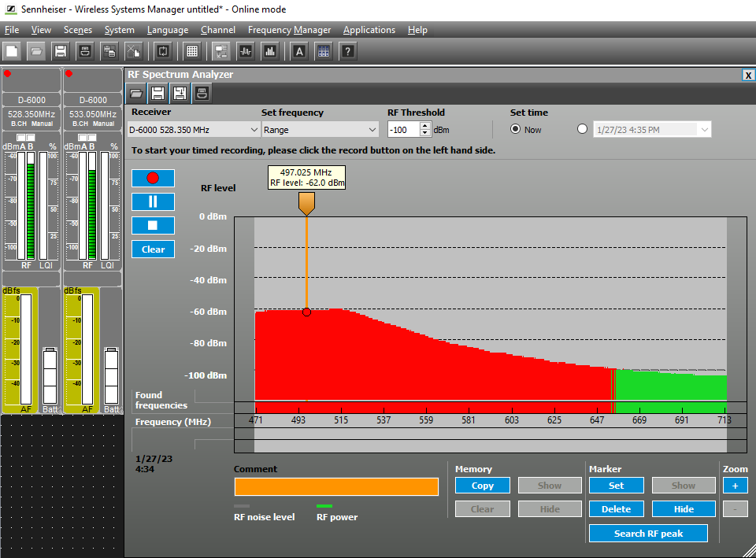Click the floppy disk save icon in the main toolbar
The image size is (756, 558).
61,51
